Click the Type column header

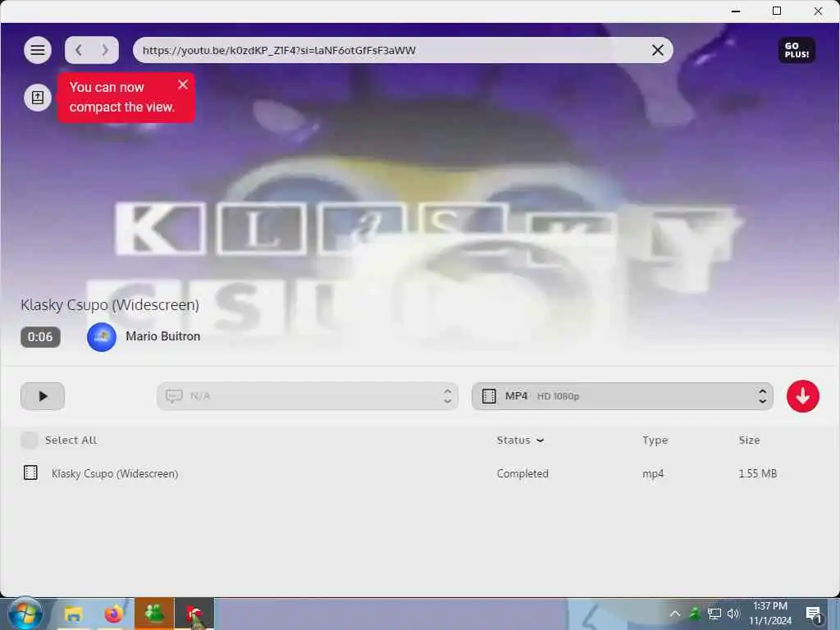click(x=655, y=441)
